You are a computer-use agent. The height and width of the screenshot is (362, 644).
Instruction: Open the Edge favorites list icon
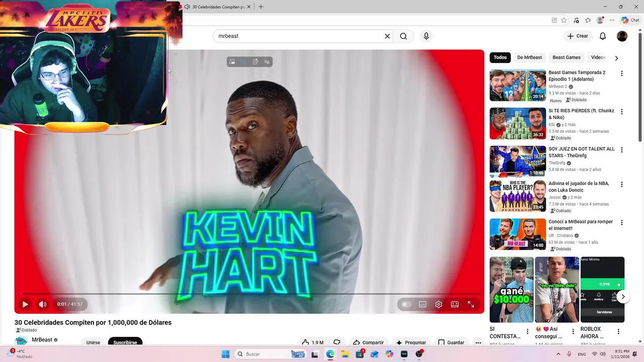pos(588,20)
